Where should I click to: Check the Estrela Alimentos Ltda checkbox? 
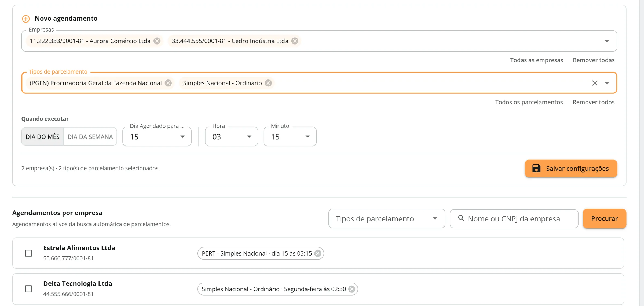[x=28, y=253]
